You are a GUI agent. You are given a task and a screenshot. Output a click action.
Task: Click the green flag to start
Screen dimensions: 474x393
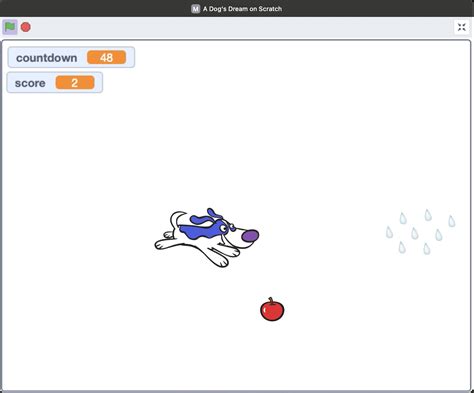tap(10, 27)
